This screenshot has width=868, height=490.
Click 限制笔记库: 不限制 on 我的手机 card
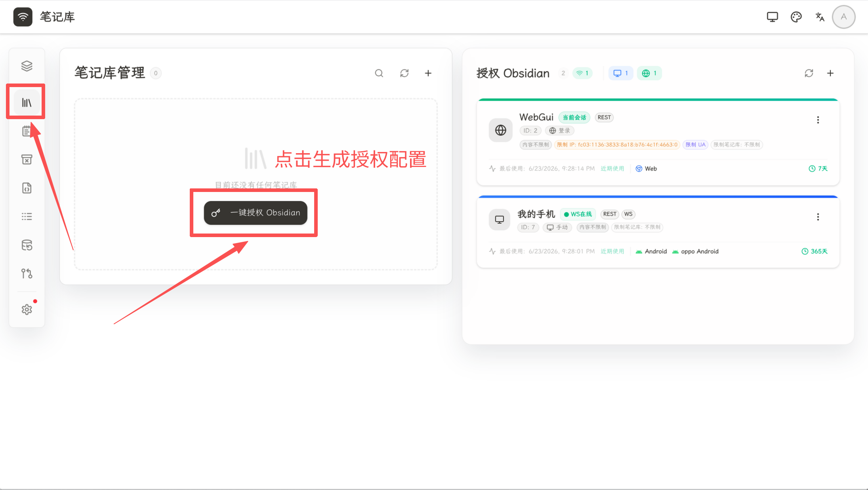click(637, 227)
